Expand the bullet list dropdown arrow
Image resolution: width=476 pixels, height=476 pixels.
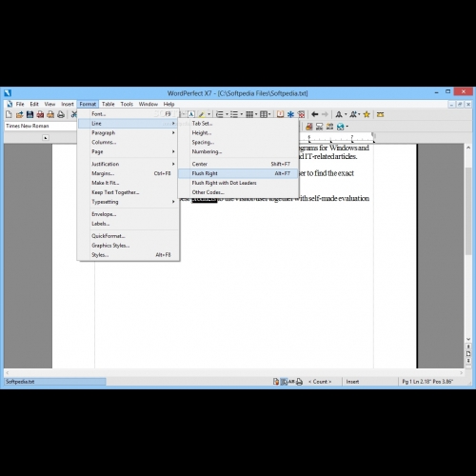pyautogui.click(x=242, y=114)
